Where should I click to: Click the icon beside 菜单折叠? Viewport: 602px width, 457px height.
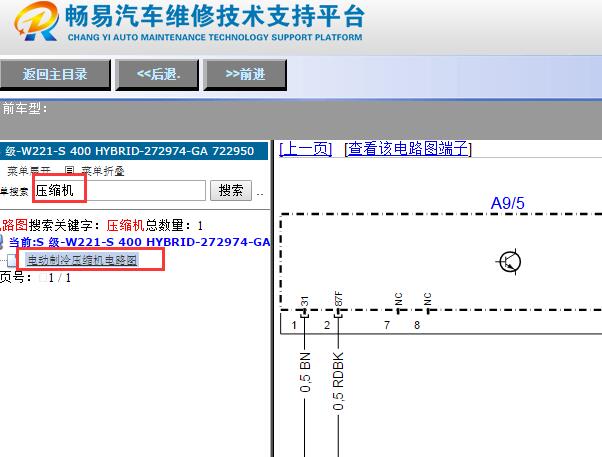pos(69,171)
